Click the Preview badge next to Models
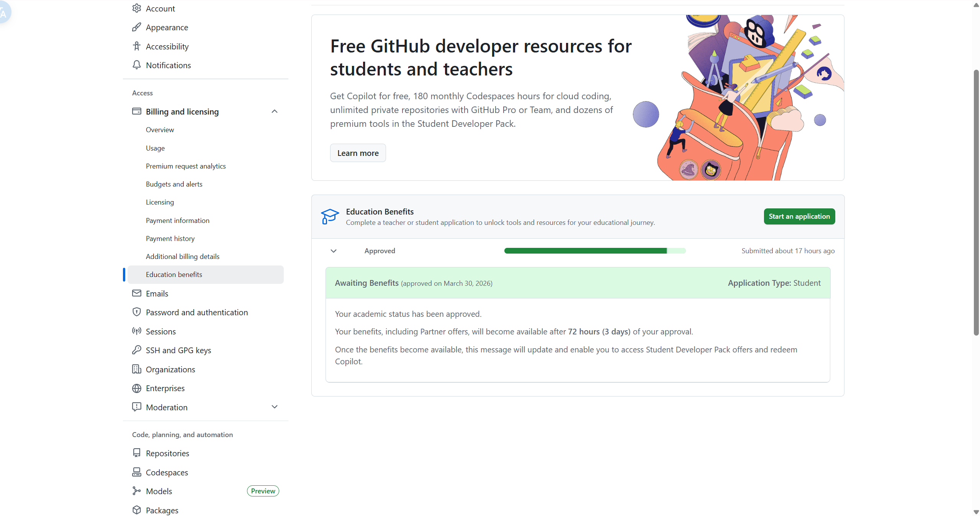Viewport: 980px width, 516px height. pos(262,491)
